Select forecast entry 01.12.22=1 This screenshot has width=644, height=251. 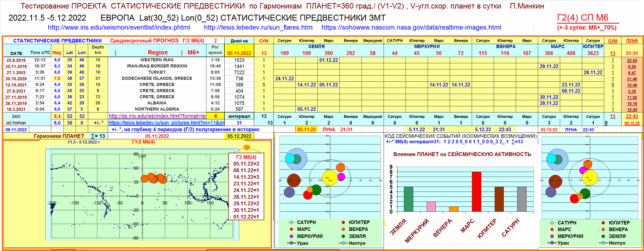pyautogui.click(x=246, y=217)
